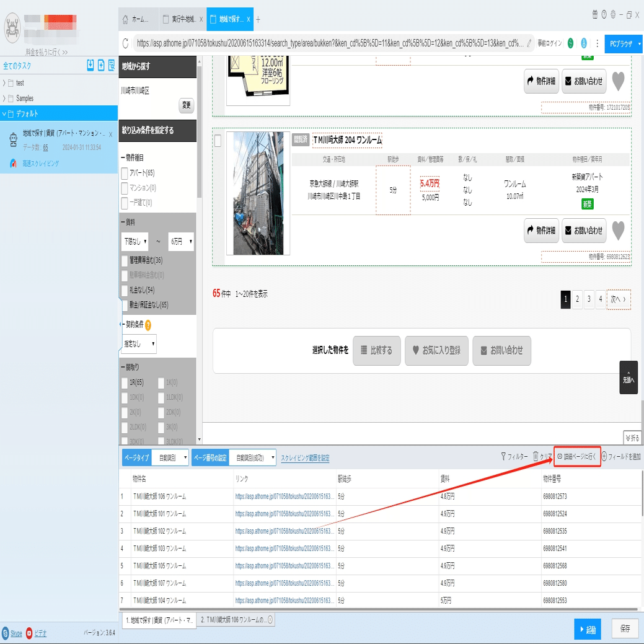Click the blue 起動 start button

coord(588,629)
